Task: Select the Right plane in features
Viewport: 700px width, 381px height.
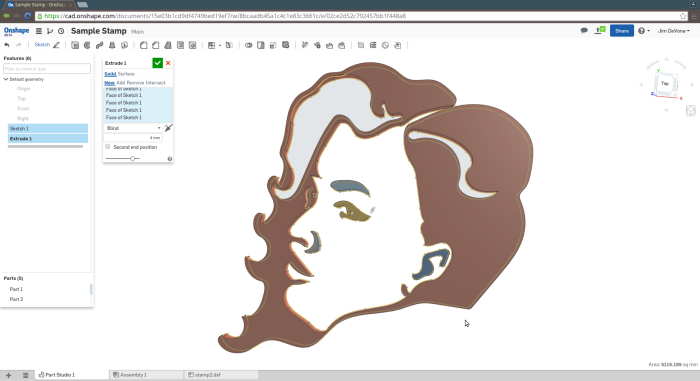Action: point(23,118)
